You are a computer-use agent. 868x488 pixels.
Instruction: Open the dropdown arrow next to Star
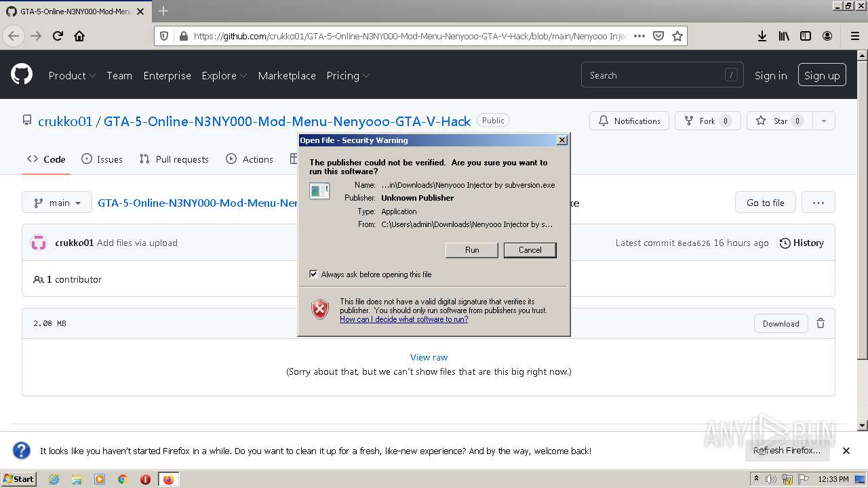point(823,121)
